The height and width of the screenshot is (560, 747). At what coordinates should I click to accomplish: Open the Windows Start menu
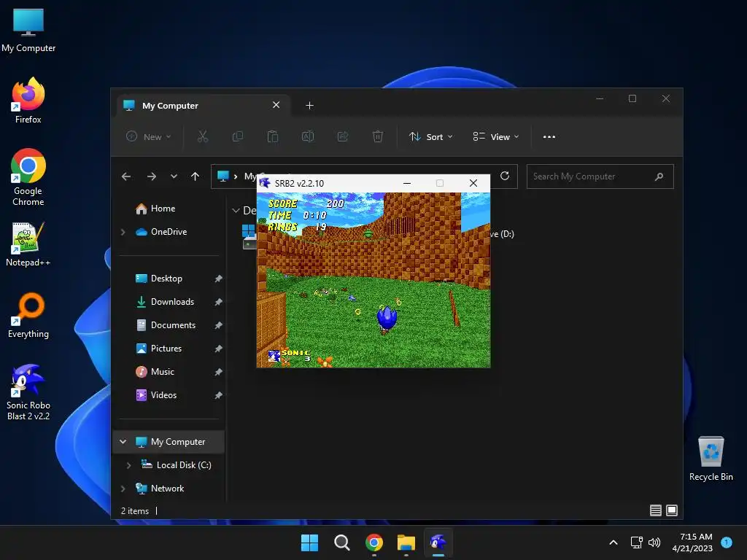click(309, 542)
